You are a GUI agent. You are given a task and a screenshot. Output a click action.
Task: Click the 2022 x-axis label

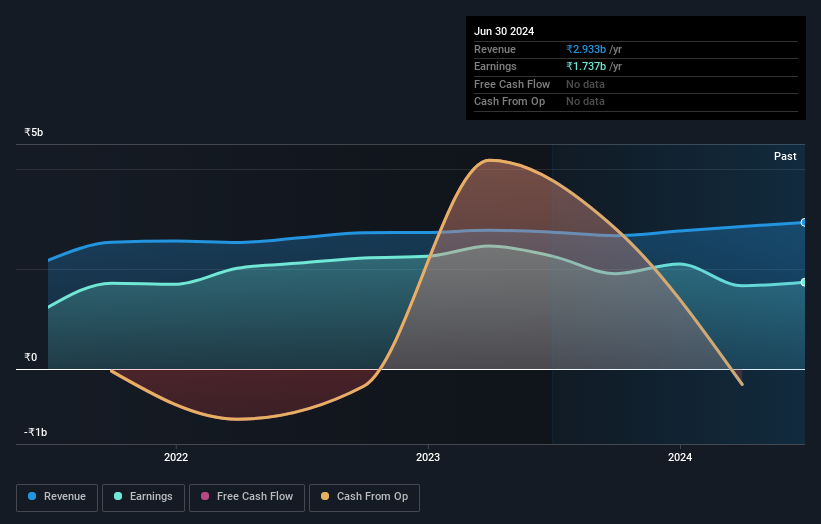point(176,458)
